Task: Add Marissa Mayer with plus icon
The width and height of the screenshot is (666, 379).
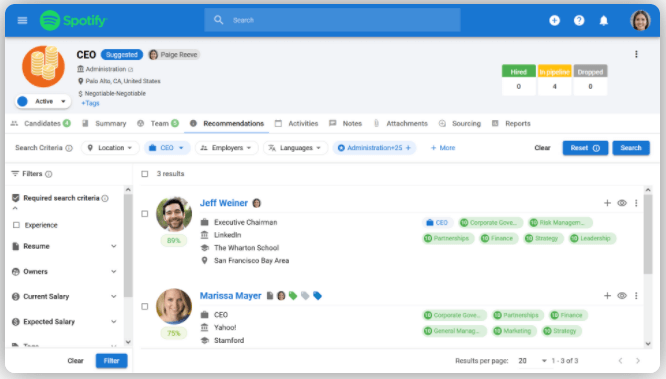Action: coord(607,296)
